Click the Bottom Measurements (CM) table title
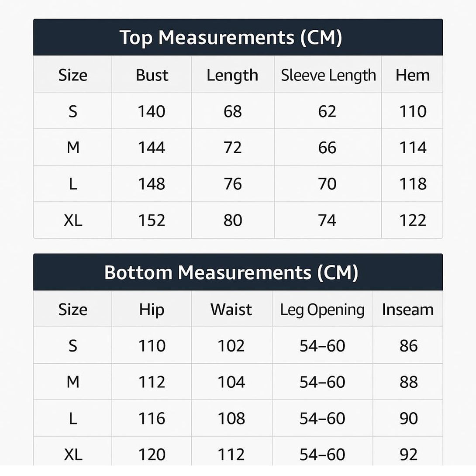 [231, 272]
